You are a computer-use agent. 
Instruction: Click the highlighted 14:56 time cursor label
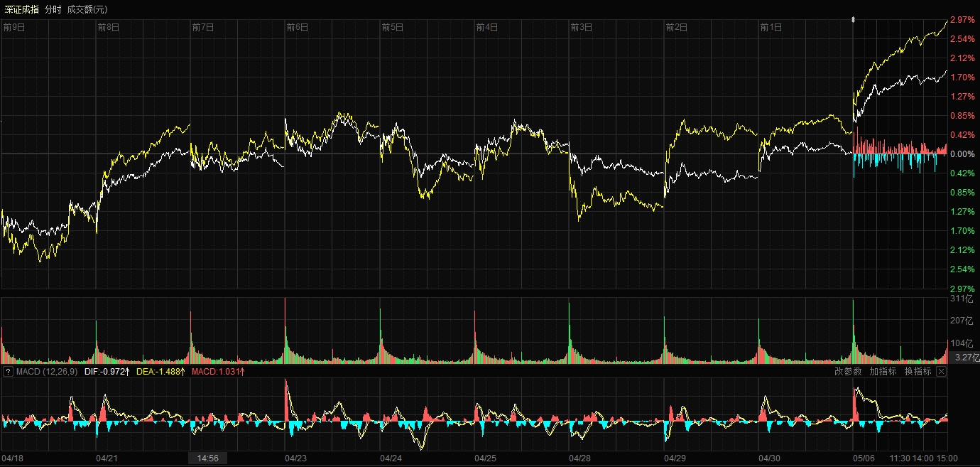207,458
